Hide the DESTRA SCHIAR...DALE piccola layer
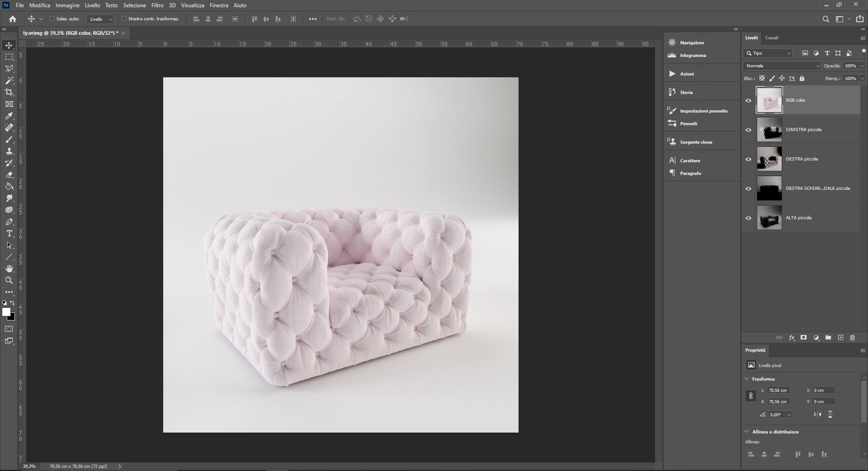This screenshot has width=868, height=471. tap(748, 188)
